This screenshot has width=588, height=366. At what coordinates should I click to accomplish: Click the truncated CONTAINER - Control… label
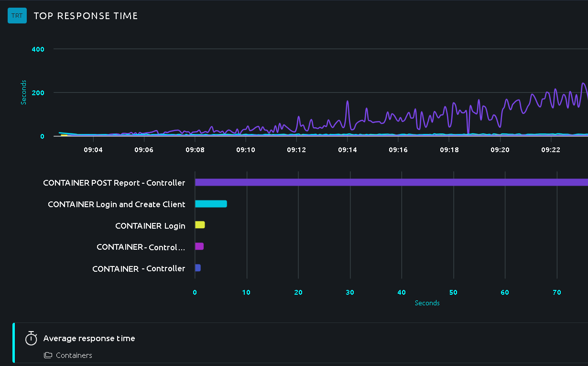141,247
